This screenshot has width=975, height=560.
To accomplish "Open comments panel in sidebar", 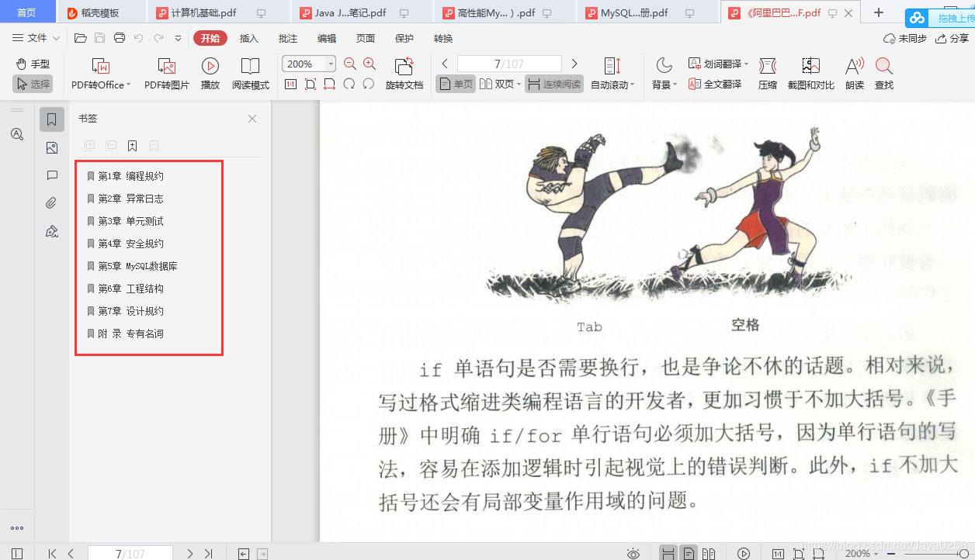I will 52,175.
